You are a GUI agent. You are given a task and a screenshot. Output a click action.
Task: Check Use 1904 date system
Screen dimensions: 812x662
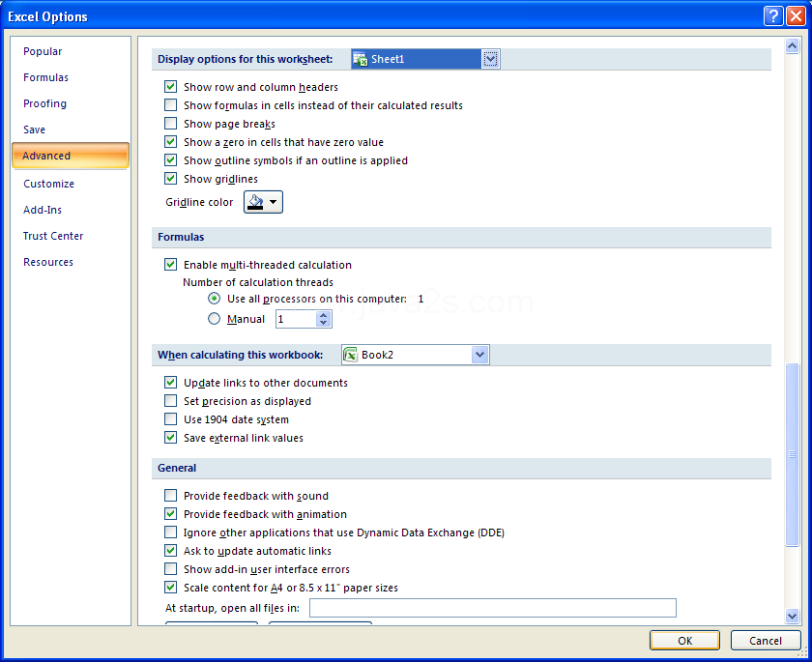pos(170,419)
